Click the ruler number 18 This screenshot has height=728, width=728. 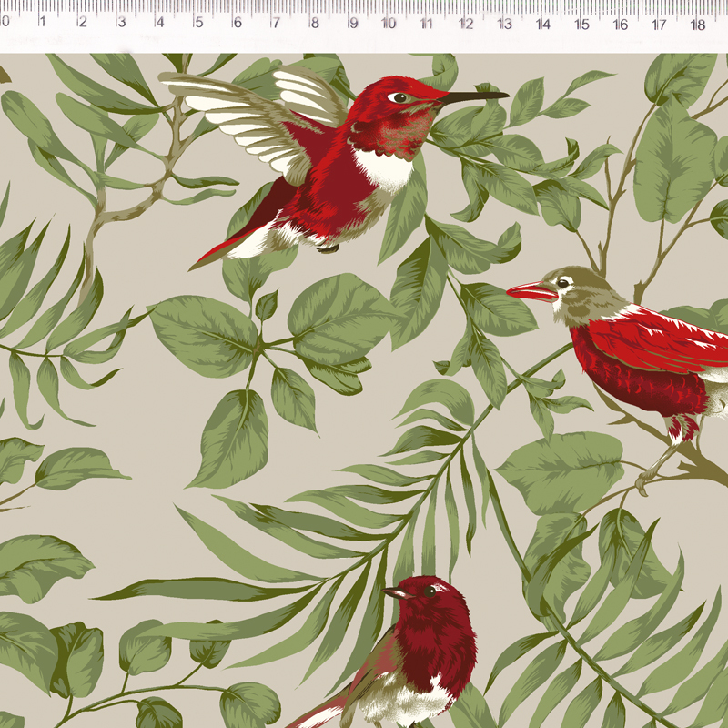pyautogui.click(x=698, y=25)
